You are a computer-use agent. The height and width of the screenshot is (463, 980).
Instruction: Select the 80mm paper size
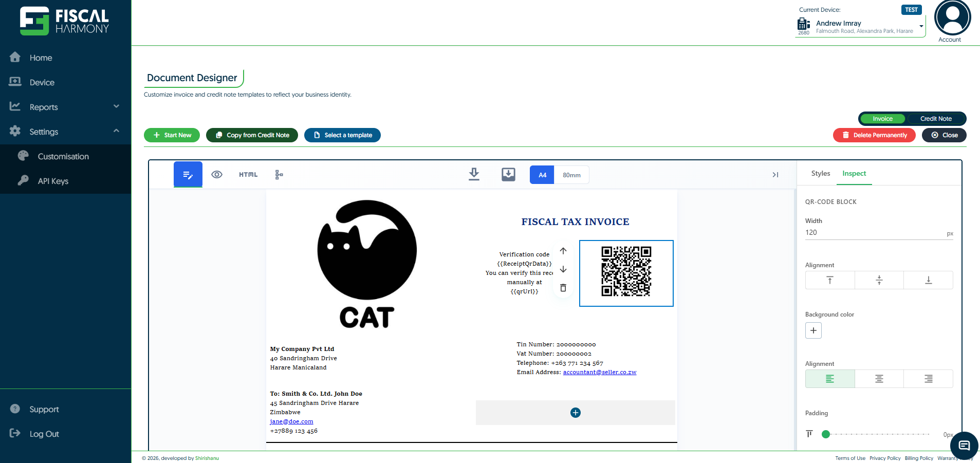[x=571, y=175]
